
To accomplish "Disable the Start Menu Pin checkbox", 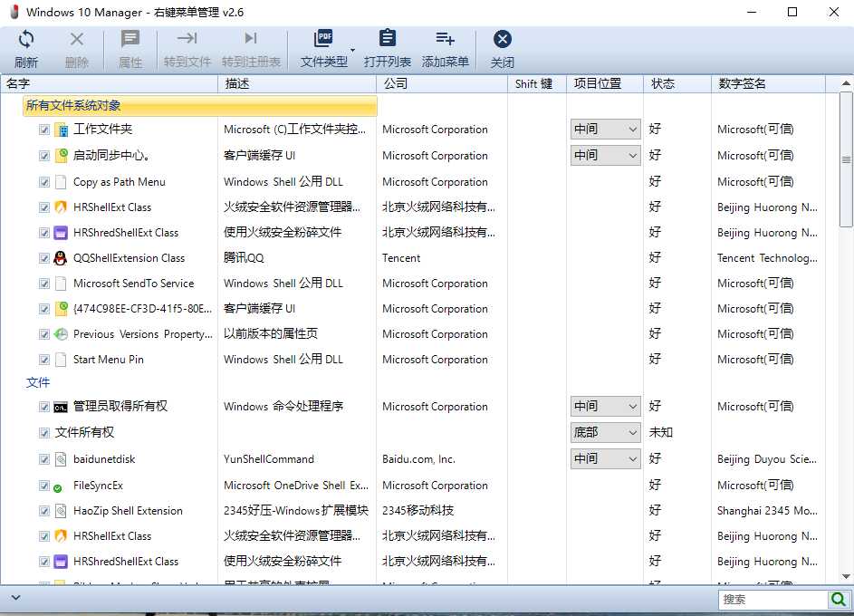I will (44, 360).
